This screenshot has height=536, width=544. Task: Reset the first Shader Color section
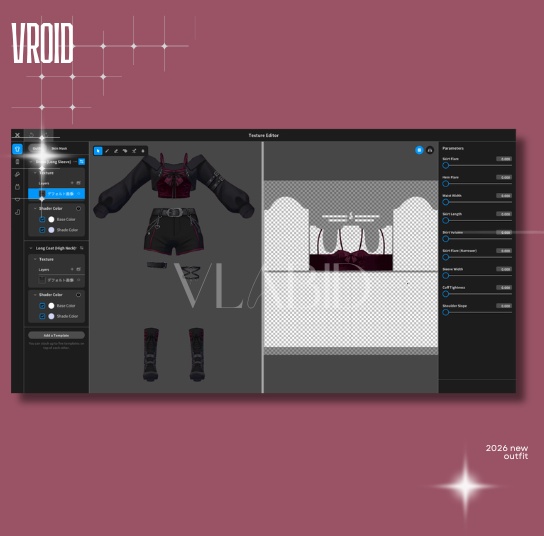(78, 209)
